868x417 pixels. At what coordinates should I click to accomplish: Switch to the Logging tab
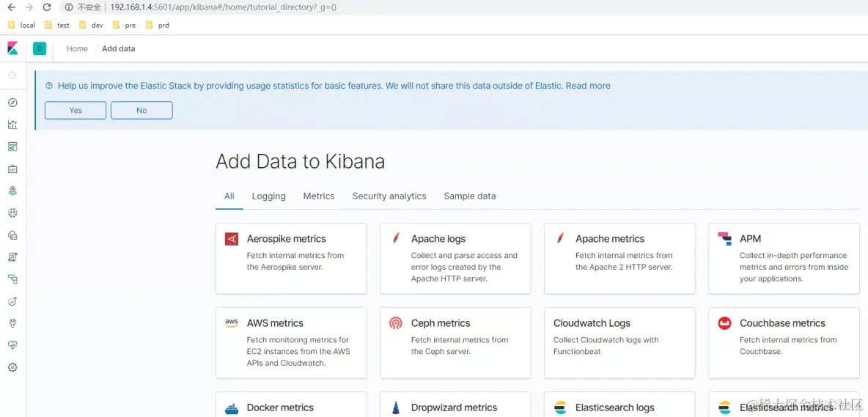click(268, 196)
